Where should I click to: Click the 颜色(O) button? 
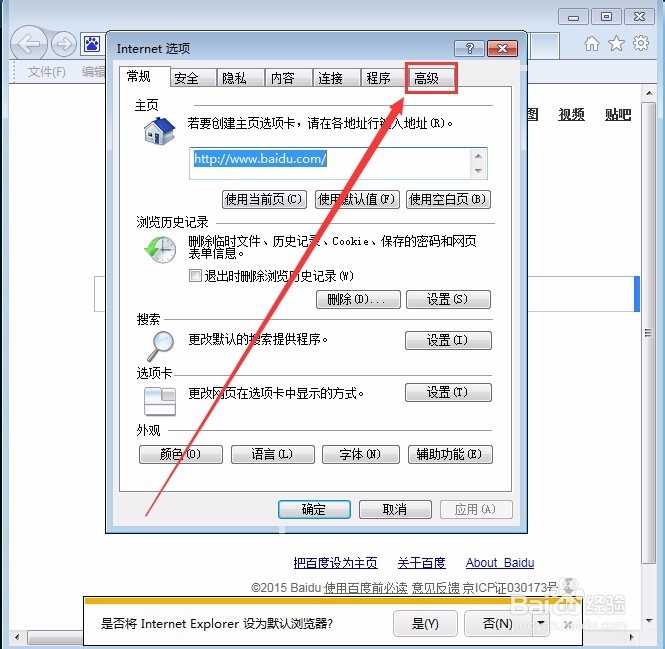(x=181, y=454)
